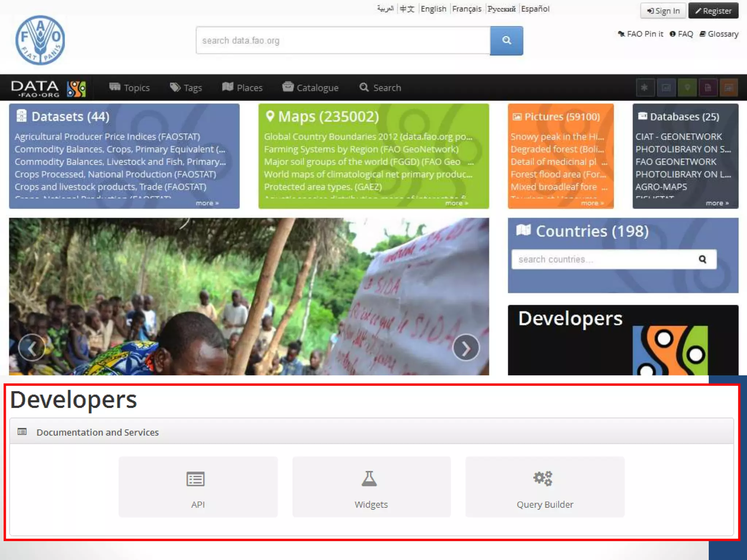Open the Query Builder tile
Viewport: 747px width, 560px height.
[x=545, y=487]
